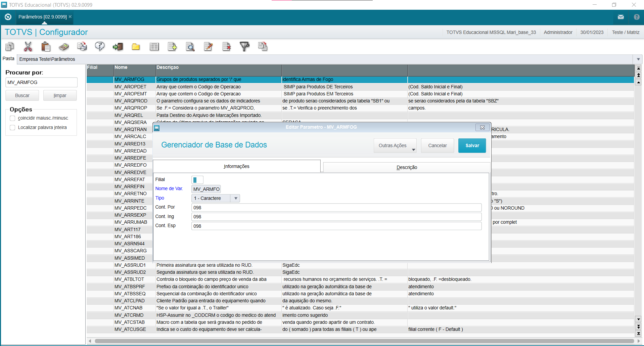Close the Parâmetros tab with its X

click(x=70, y=16)
